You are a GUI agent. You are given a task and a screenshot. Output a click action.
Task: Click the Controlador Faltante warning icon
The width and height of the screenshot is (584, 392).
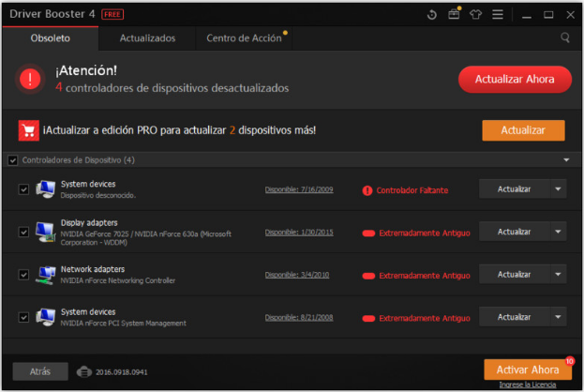tap(367, 190)
